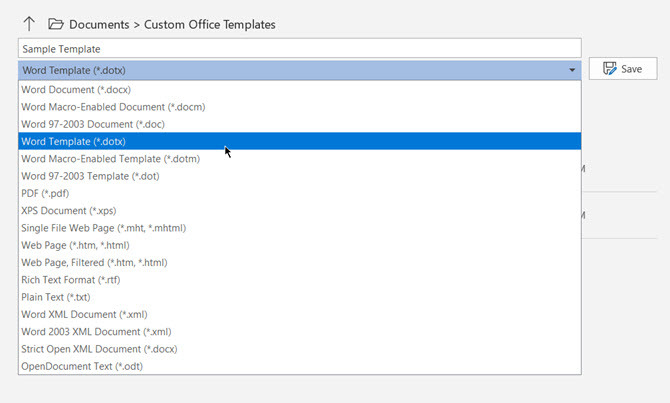Go up one folder level using the arrow
The width and height of the screenshot is (670, 403).
coord(29,24)
